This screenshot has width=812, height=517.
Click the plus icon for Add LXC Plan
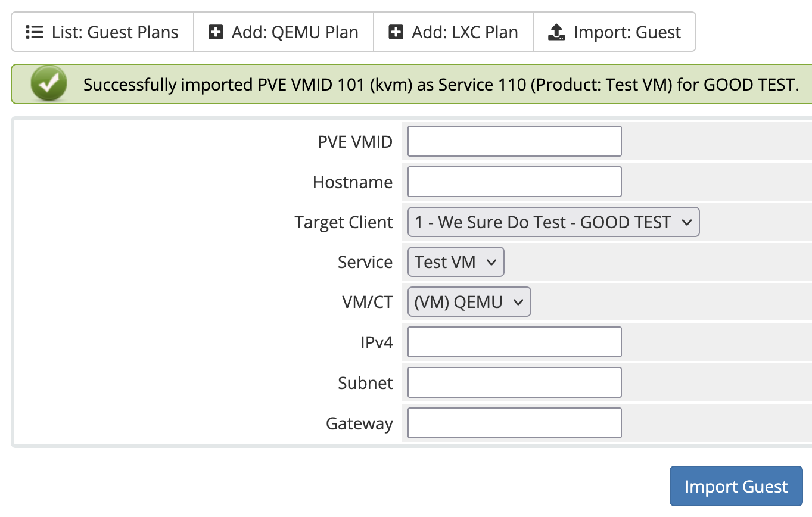tap(396, 32)
